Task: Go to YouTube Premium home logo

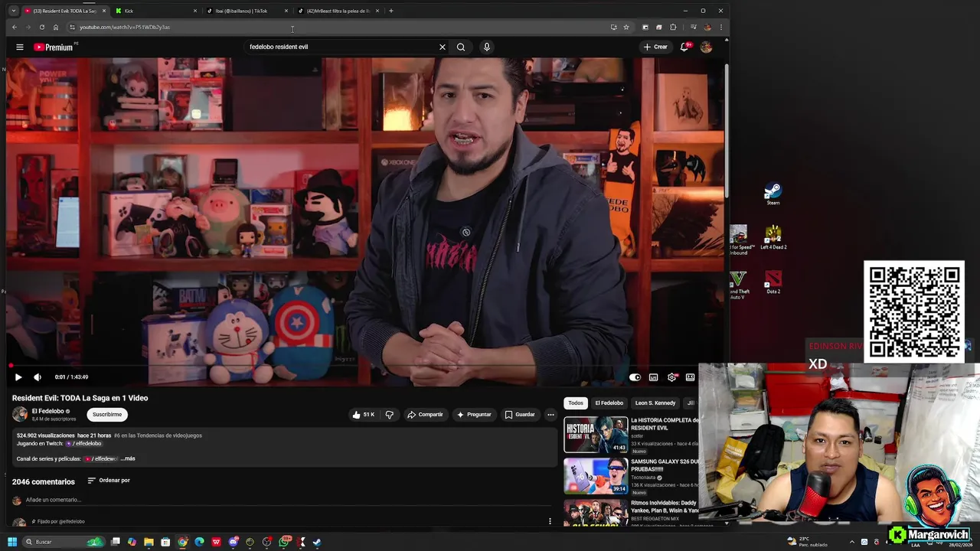Action: point(53,47)
